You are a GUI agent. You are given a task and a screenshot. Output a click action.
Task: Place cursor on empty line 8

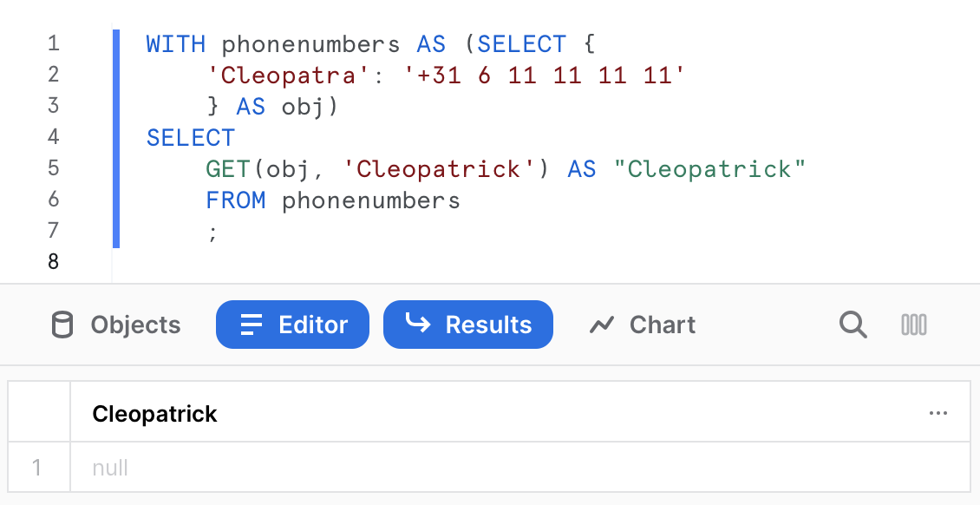click(x=347, y=261)
